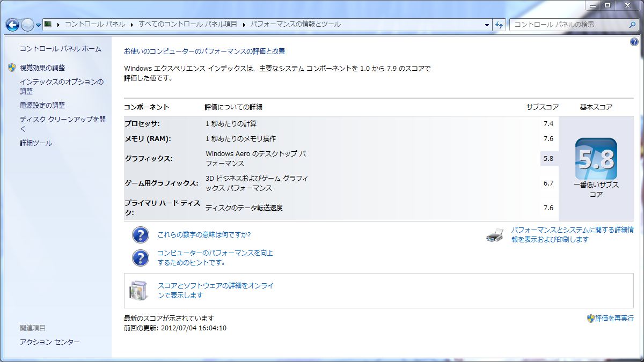Click the コンポーネント column header
The height and width of the screenshot is (362, 644).
tap(147, 107)
